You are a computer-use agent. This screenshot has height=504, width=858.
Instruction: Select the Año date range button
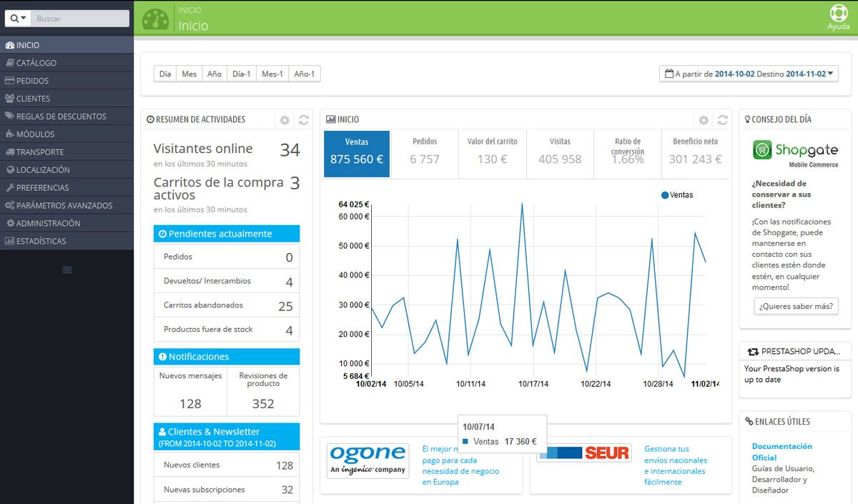pyautogui.click(x=214, y=74)
